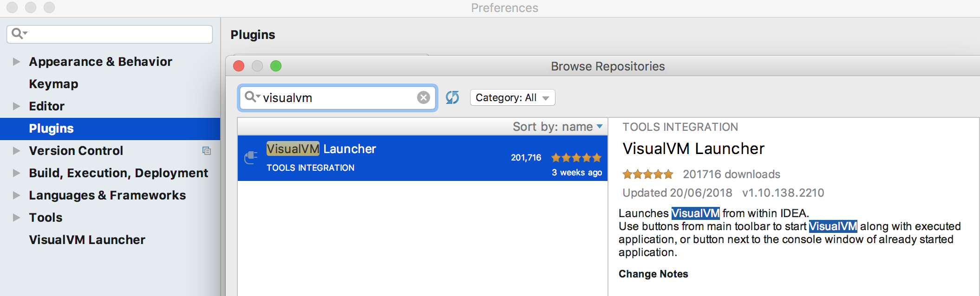
Task: Expand Languages & Frameworks node
Action: click(16, 195)
